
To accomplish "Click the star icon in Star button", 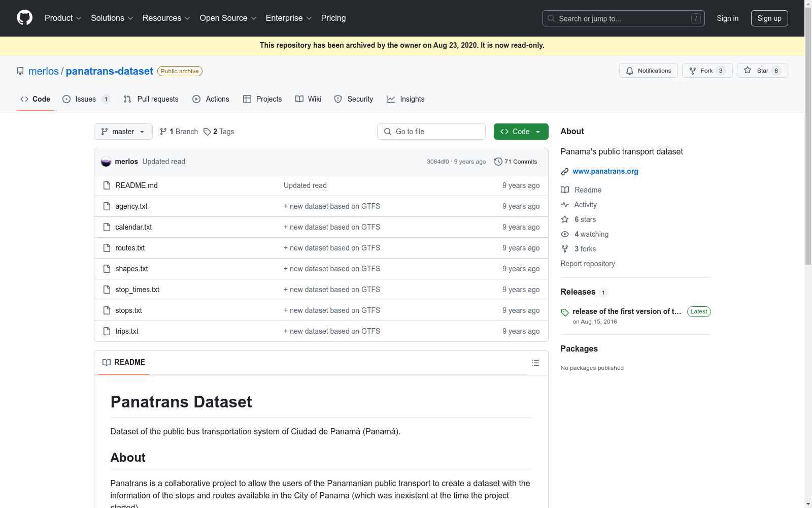I will click(748, 71).
